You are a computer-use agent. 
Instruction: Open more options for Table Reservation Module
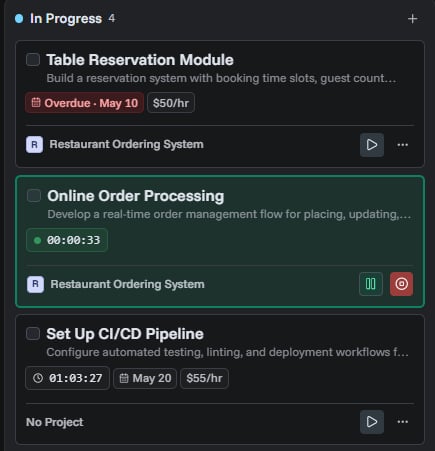pyautogui.click(x=402, y=145)
